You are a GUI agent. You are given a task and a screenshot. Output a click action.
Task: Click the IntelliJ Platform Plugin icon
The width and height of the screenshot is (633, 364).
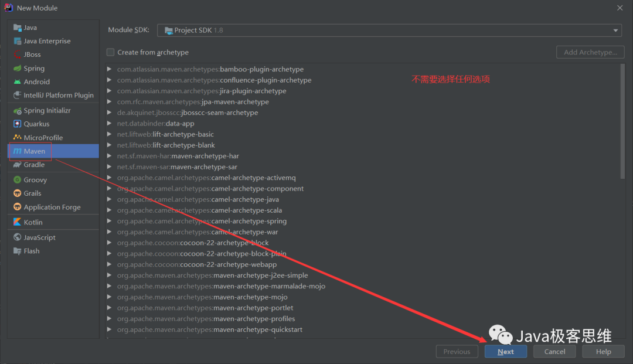click(x=18, y=95)
